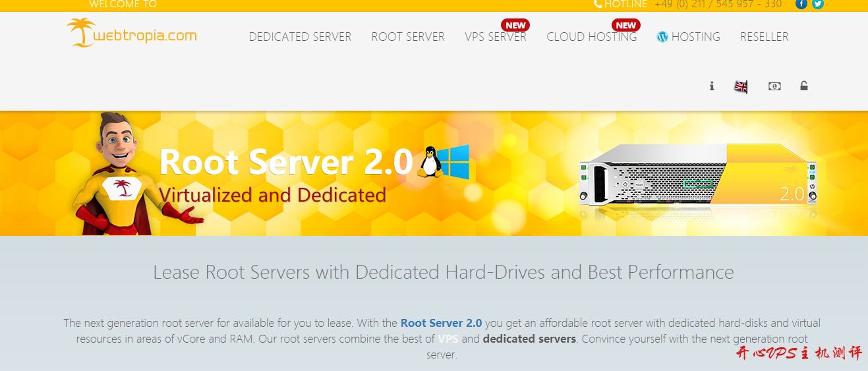Image resolution: width=868 pixels, height=371 pixels.
Task: Click the info icon below the navigation
Action: pyautogui.click(x=712, y=86)
